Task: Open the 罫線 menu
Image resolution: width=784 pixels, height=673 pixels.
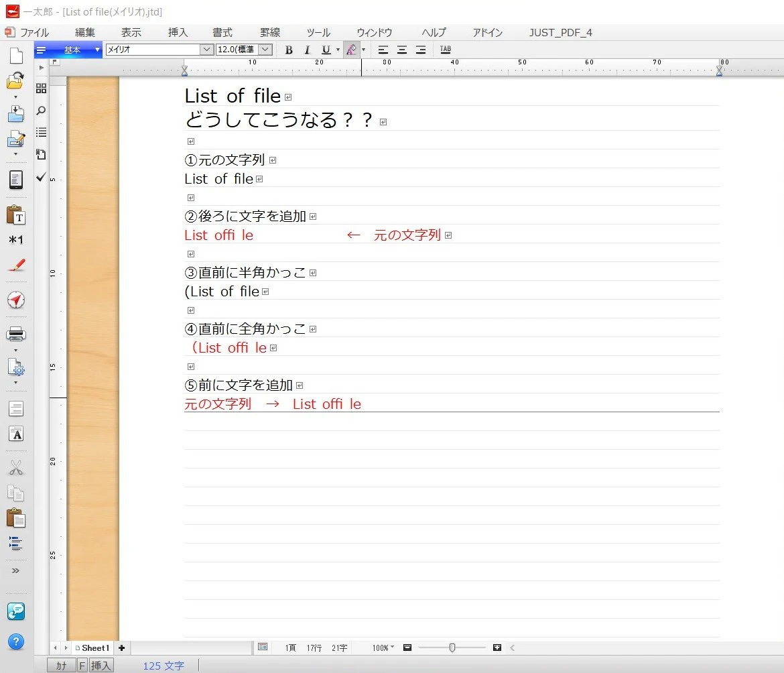Action: click(270, 32)
